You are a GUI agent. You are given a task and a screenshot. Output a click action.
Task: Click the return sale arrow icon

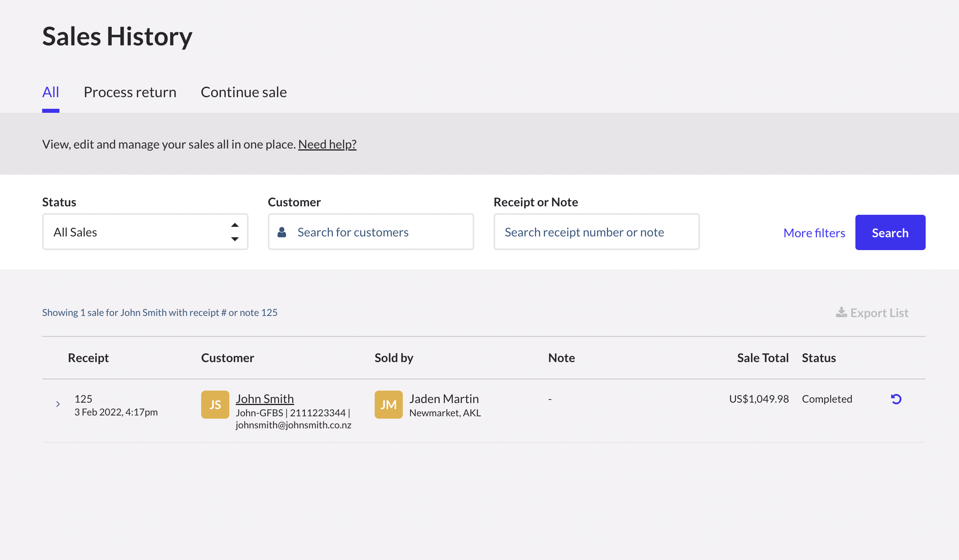[x=896, y=399]
